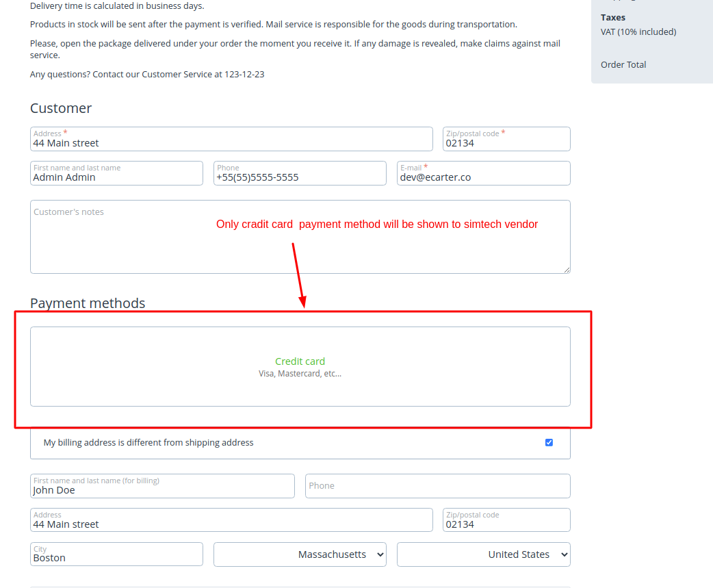Grab the notes textarea resize handle
Viewport: 713px width, 588px height.
[567, 270]
